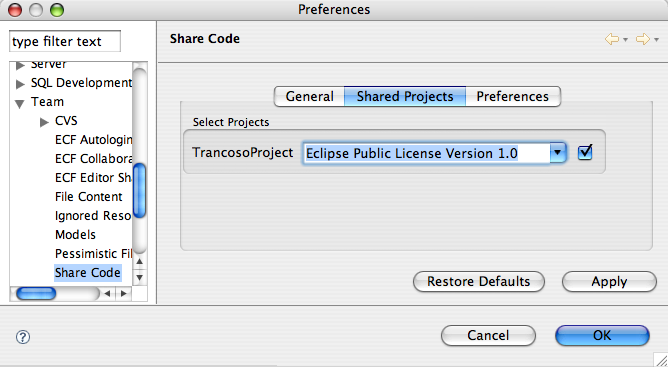Collapse the Team tree node

(x=20, y=104)
